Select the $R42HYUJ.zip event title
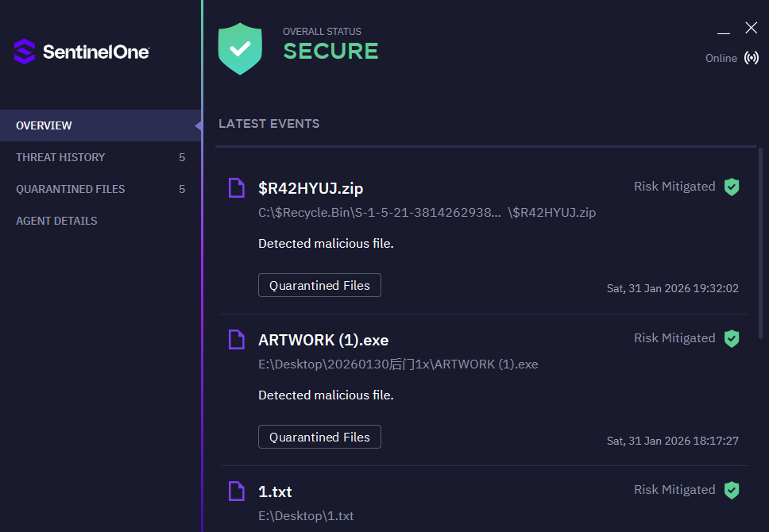769x532 pixels. pyautogui.click(x=311, y=188)
